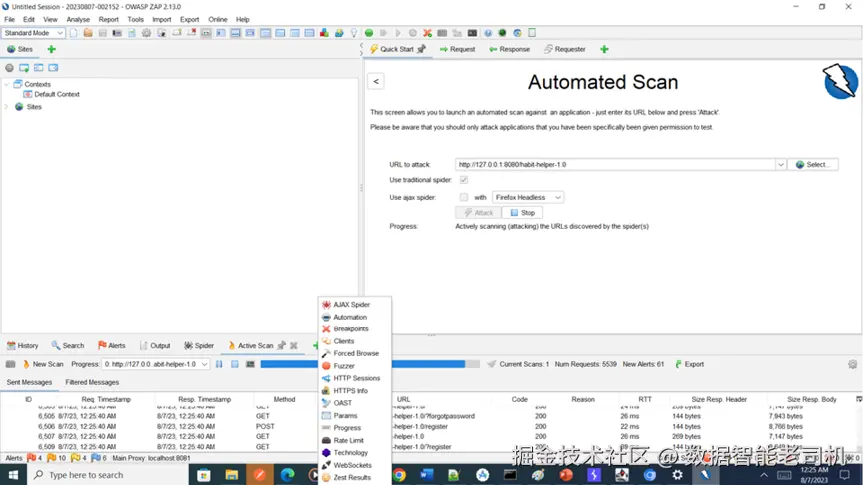Screen dimensions: 863x485
Task: Go back with the < button
Action: pyautogui.click(x=376, y=81)
